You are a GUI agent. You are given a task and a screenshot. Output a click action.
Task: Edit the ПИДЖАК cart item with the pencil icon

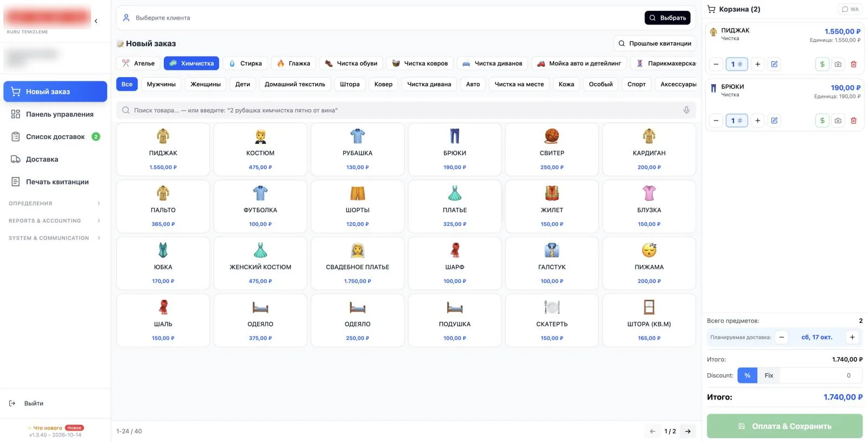(774, 64)
